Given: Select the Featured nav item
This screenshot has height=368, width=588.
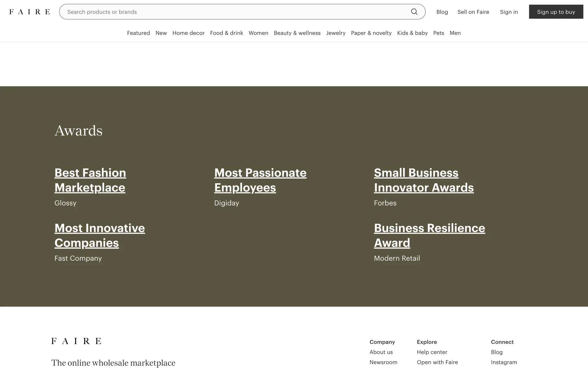Looking at the screenshot, I should (138, 33).
